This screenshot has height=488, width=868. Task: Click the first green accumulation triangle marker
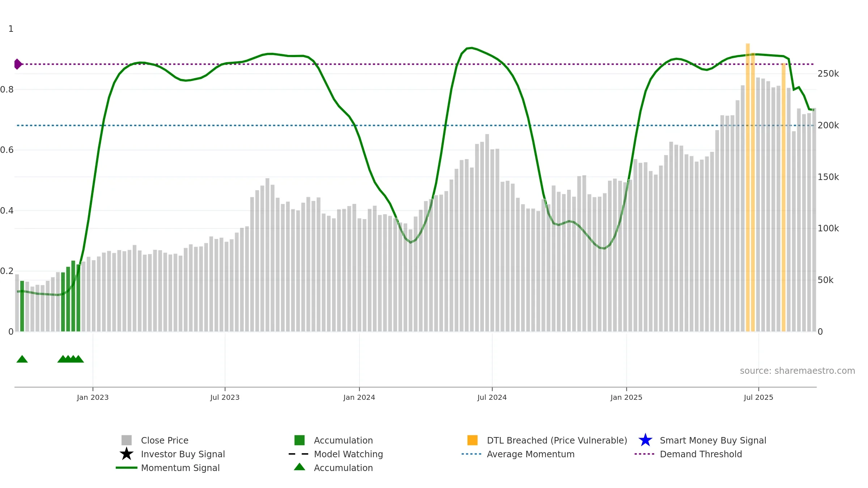[22, 359]
